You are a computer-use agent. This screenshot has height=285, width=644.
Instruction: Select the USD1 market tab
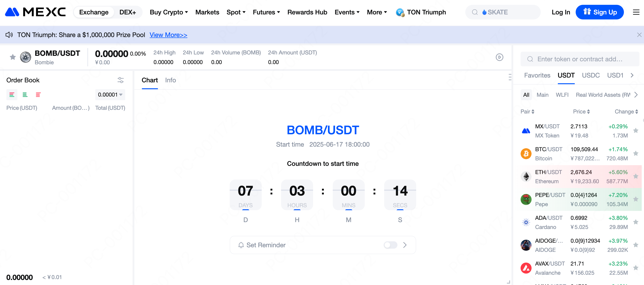615,75
